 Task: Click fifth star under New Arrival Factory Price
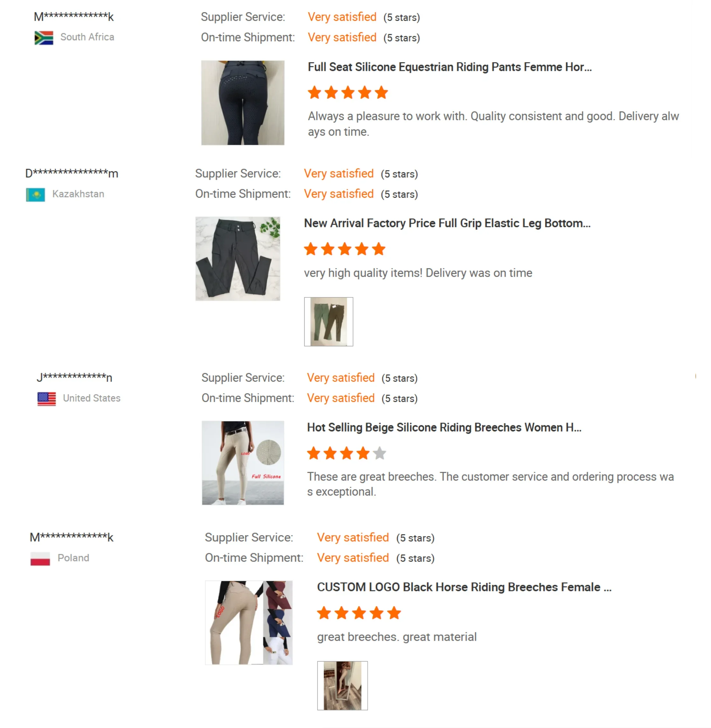[379, 249]
